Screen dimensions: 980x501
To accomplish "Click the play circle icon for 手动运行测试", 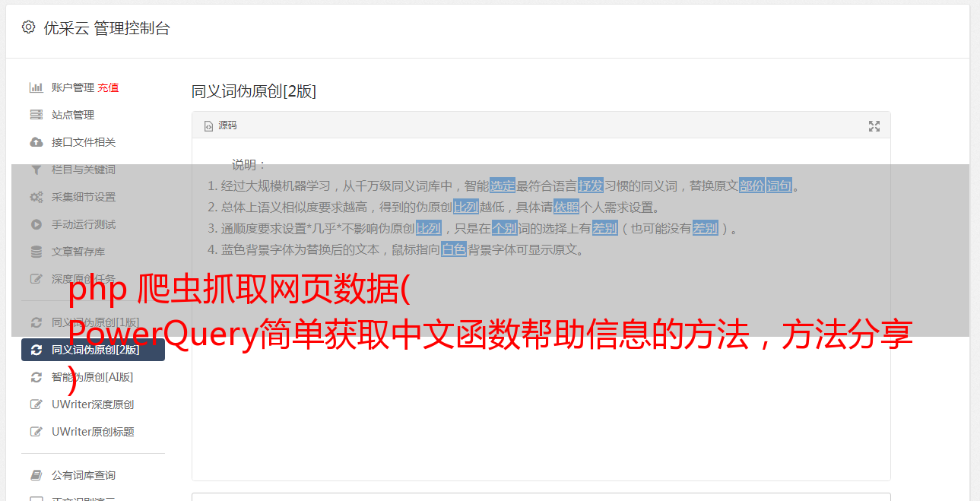I will tap(36, 224).
